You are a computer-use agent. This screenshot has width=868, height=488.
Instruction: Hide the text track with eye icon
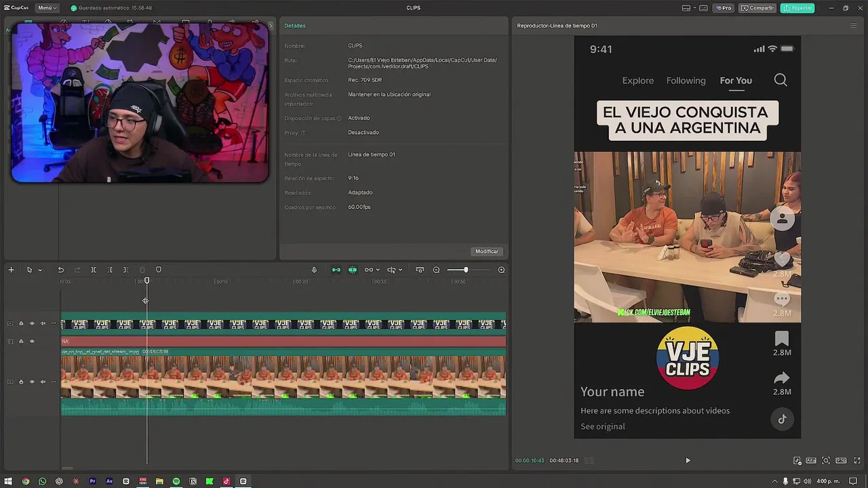(32, 341)
